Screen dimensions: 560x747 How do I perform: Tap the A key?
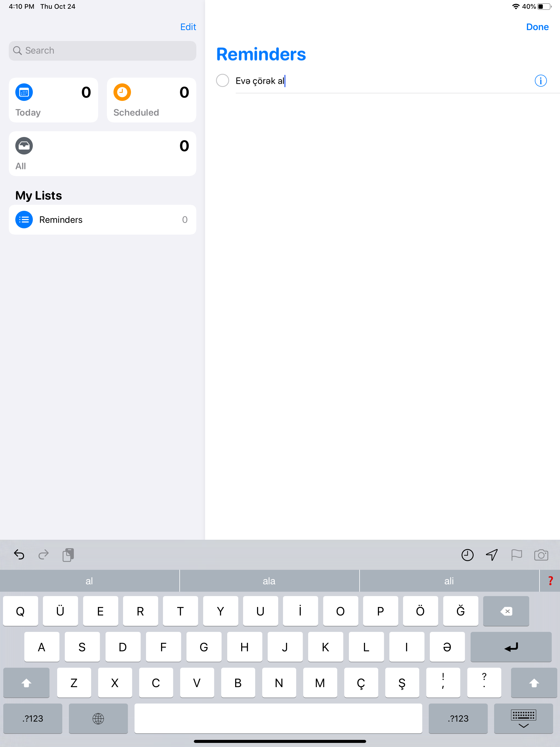click(x=42, y=647)
